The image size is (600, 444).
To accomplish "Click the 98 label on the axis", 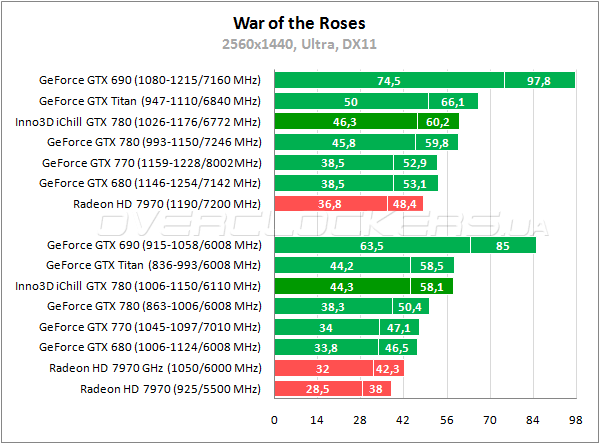I will click(575, 419).
